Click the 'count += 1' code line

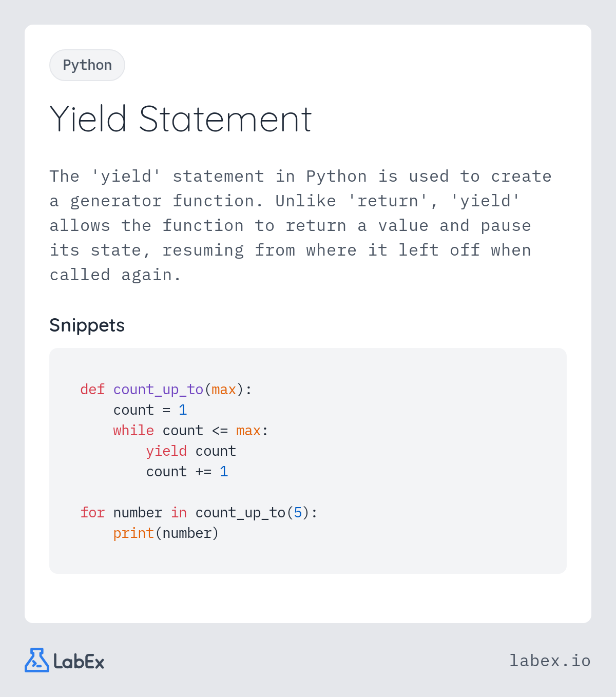(187, 472)
